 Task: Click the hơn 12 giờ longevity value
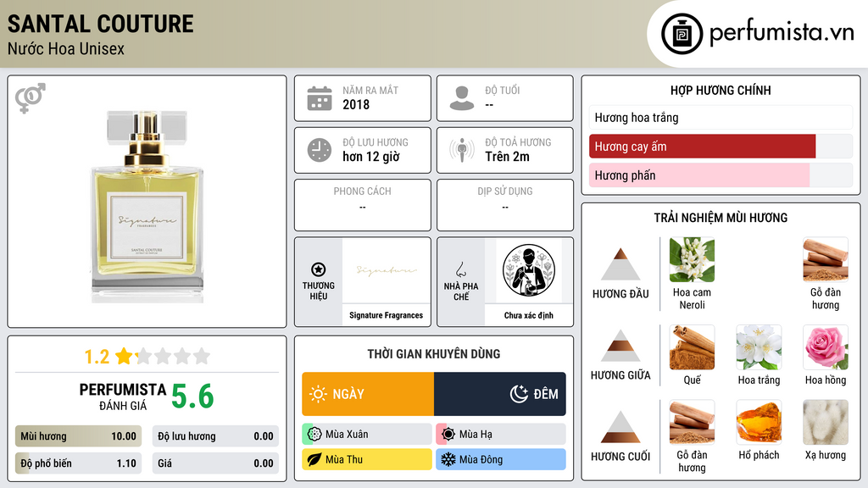[x=371, y=157]
